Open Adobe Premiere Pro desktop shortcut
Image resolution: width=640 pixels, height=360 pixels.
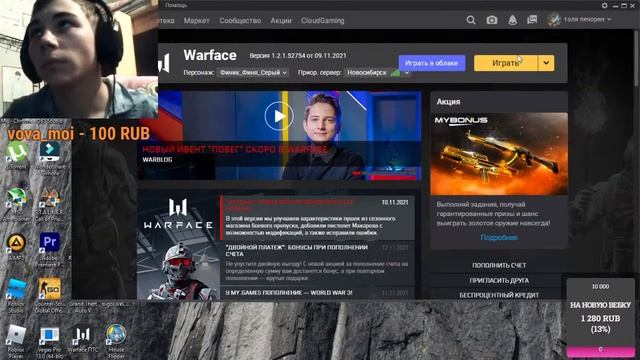50,249
